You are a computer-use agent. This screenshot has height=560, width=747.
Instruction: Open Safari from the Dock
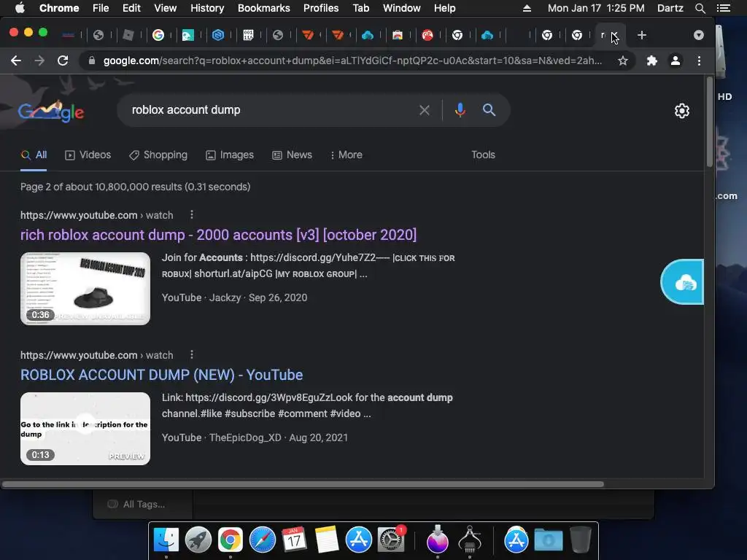pos(263,540)
